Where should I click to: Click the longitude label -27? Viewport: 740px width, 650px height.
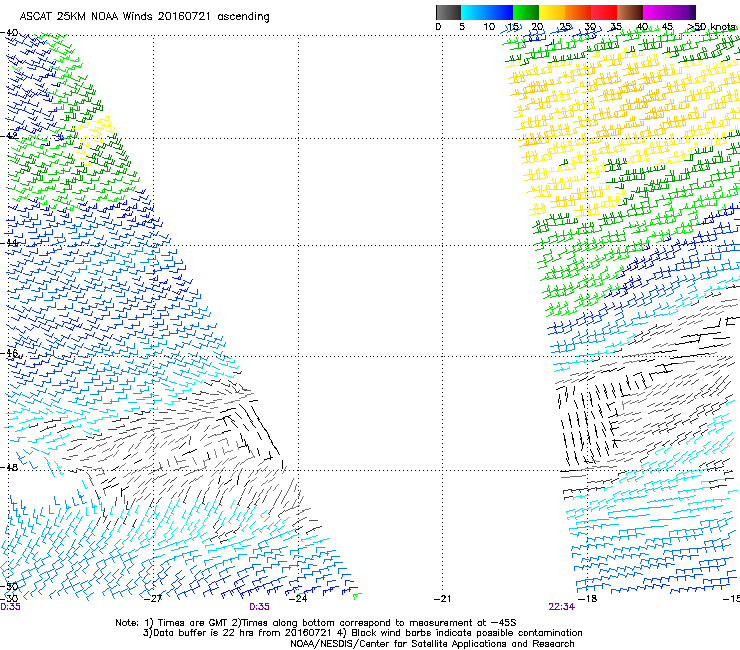(x=153, y=599)
